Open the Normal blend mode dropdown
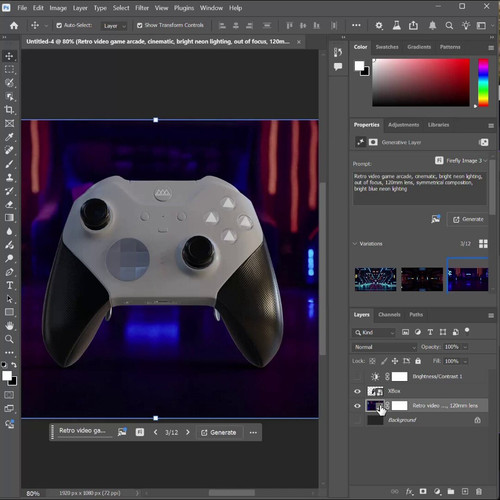The width and height of the screenshot is (500, 500). tap(384, 347)
